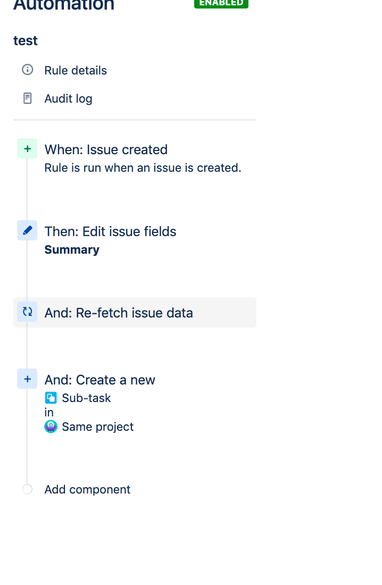Click the rule name test
Image resolution: width=382 pixels, height=585 pixels.
pyautogui.click(x=25, y=40)
